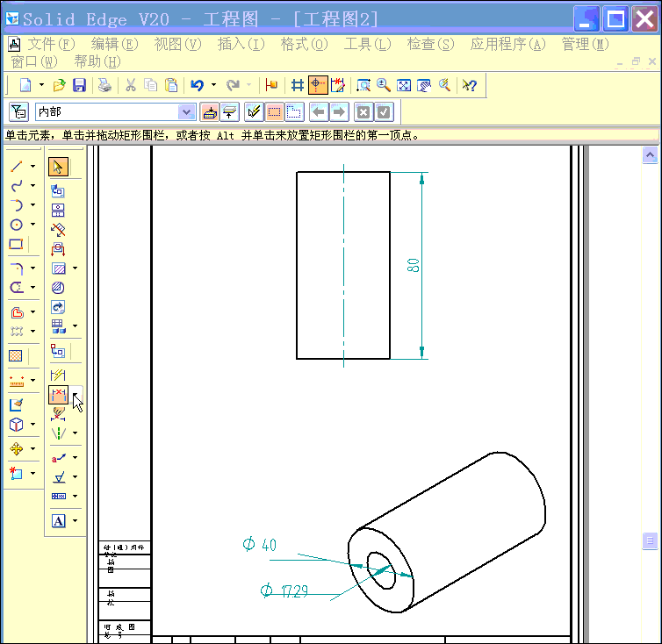The image size is (662, 644).
Task: Select the Fillet tool
Action: tap(16, 268)
